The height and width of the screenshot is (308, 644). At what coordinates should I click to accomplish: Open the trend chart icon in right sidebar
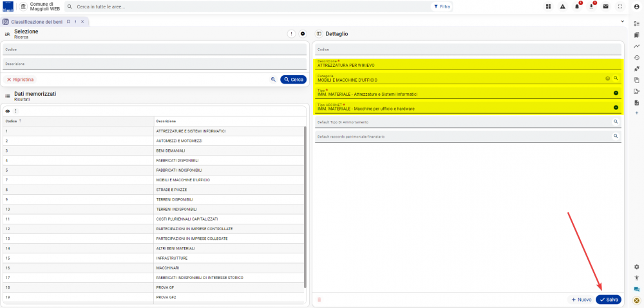[x=637, y=46]
